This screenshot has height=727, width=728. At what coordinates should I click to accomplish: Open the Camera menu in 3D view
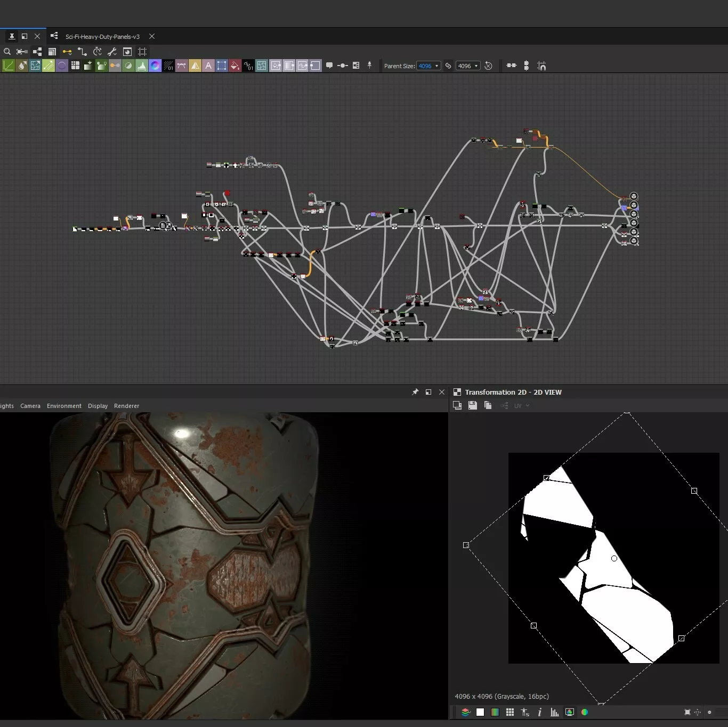30,406
